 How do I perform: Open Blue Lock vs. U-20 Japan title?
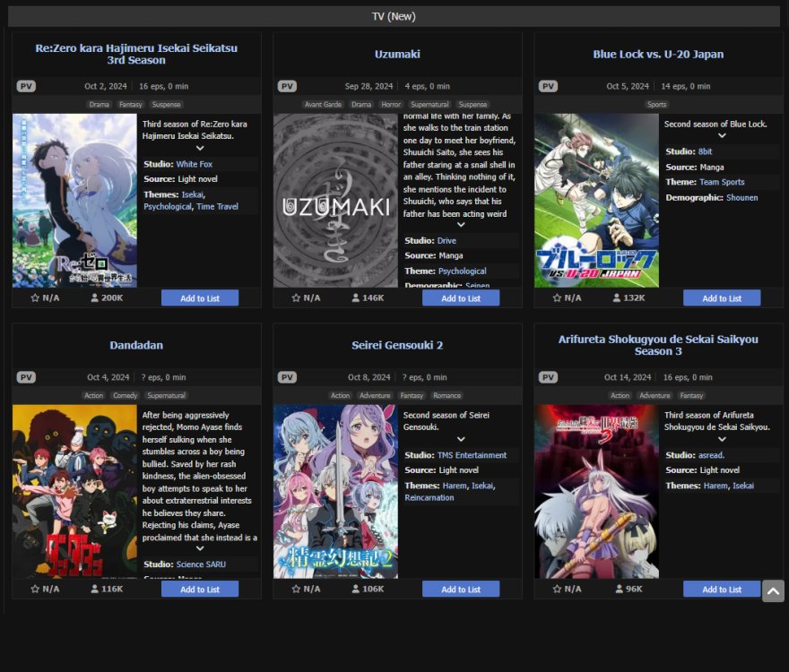pyautogui.click(x=658, y=55)
